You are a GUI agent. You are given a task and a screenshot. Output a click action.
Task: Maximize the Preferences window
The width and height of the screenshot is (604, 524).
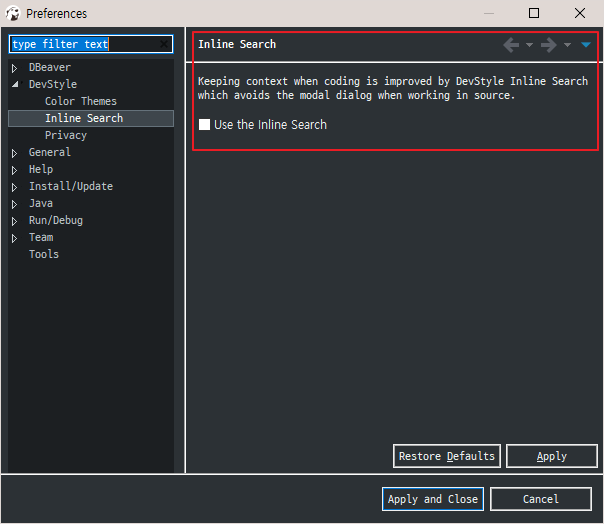(x=534, y=13)
